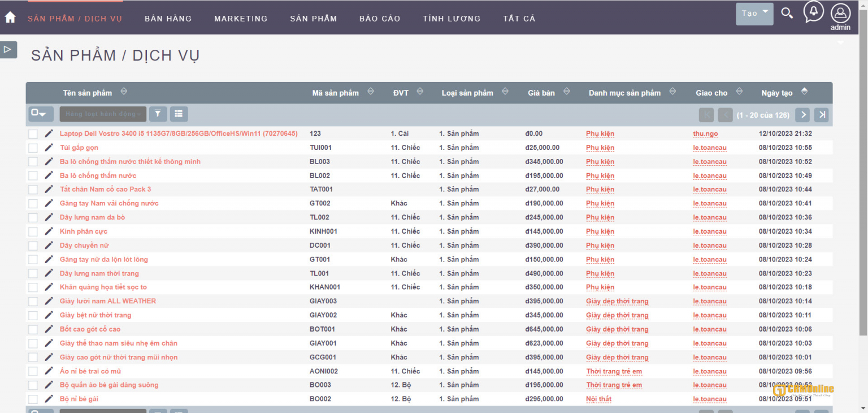
Task: Click the home icon in navigation bar
Action: click(10, 18)
